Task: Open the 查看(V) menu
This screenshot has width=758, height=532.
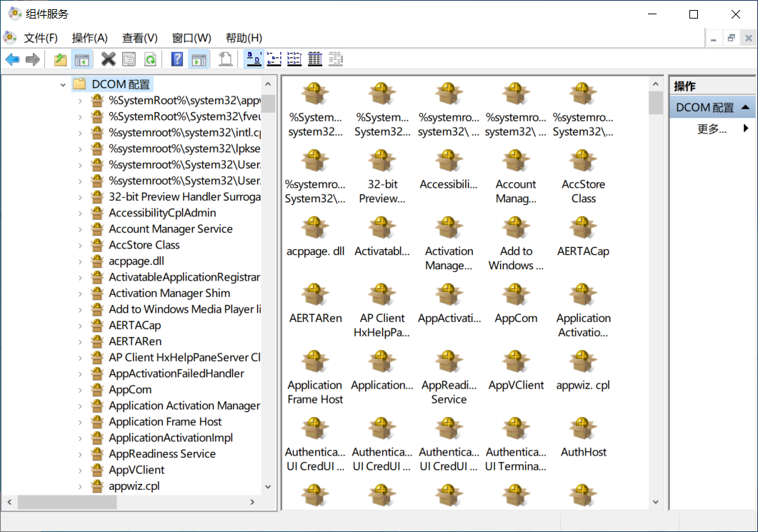Action: tap(139, 38)
